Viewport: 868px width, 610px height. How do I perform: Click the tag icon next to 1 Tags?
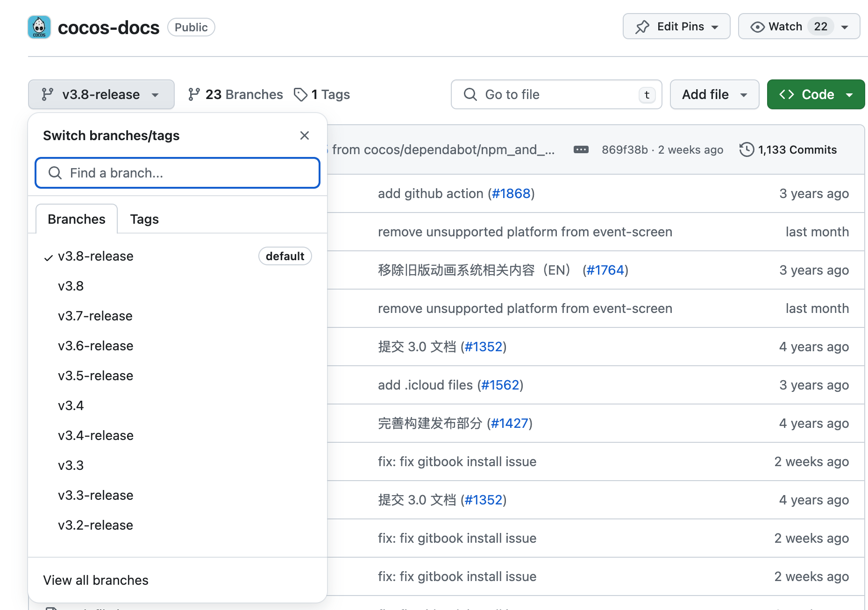(x=300, y=94)
